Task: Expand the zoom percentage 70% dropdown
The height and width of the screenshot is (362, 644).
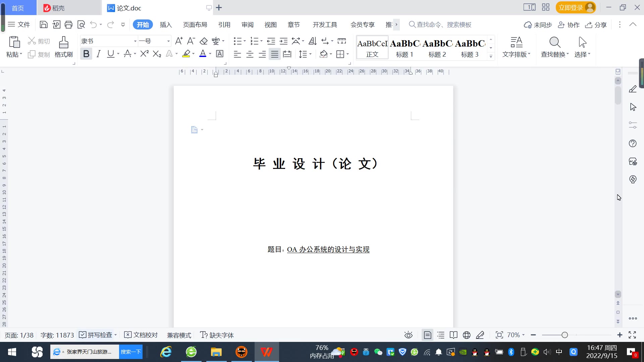Action: [516, 335]
